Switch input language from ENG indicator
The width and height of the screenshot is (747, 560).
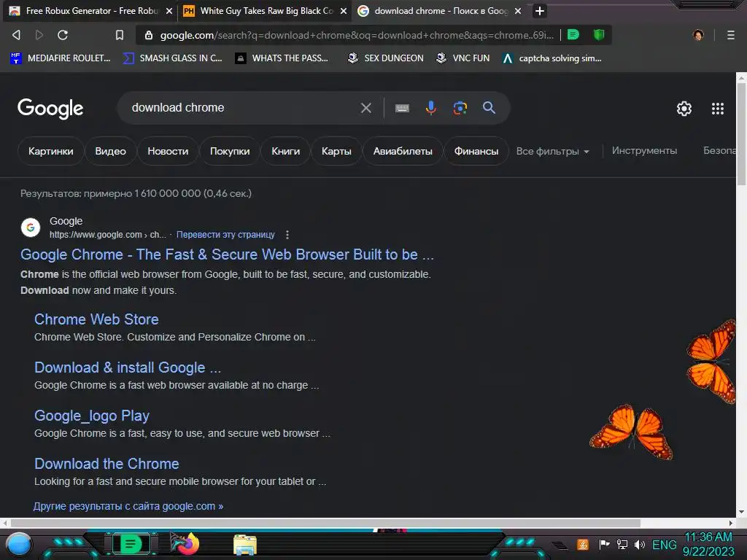pos(664,544)
